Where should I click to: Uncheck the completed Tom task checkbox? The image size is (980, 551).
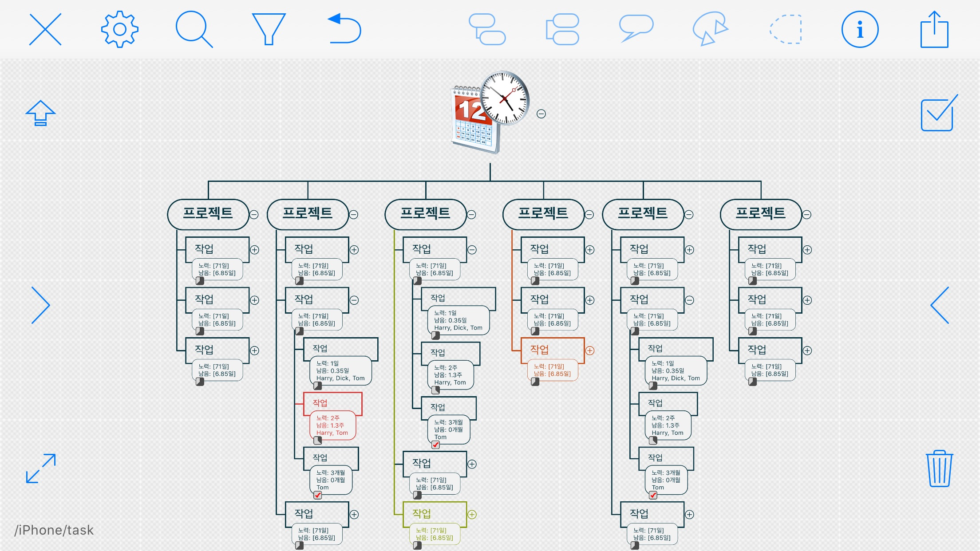click(x=436, y=445)
